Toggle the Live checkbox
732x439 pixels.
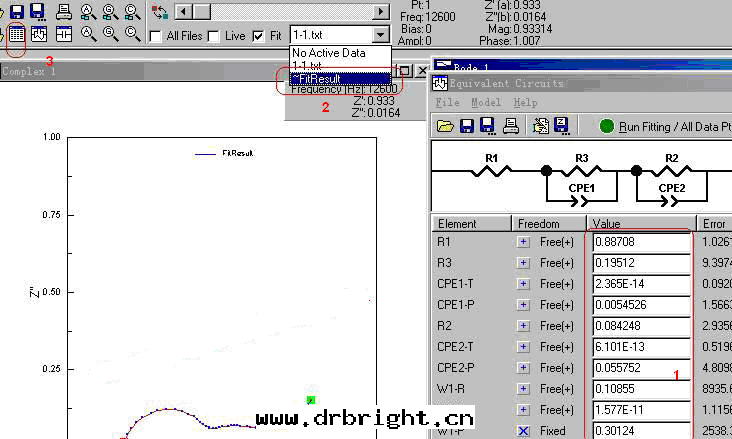point(214,36)
